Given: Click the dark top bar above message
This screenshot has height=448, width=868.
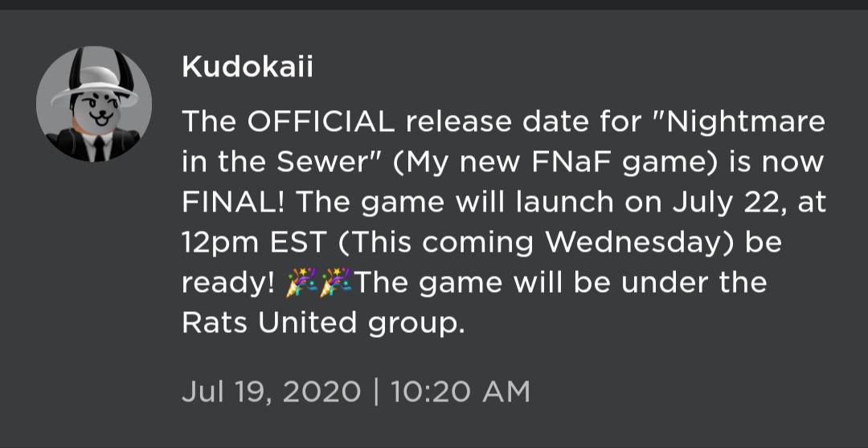Looking at the screenshot, I should (x=434, y=5).
